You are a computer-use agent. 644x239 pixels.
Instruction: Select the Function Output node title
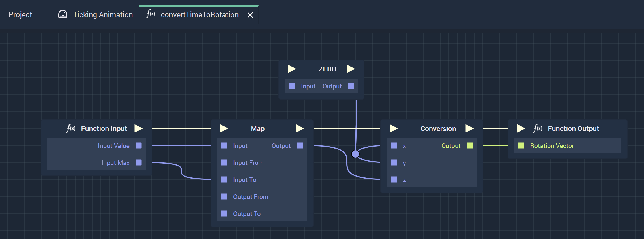pyautogui.click(x=573, y=129)
